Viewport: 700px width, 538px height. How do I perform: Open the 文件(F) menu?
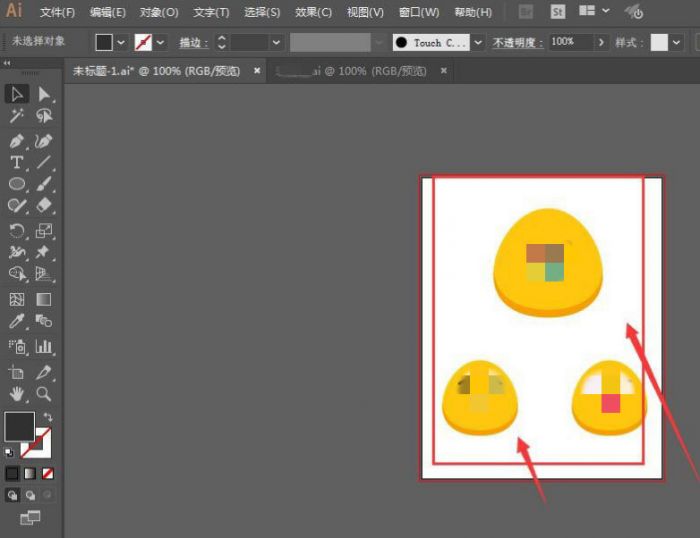pos(57,13)
